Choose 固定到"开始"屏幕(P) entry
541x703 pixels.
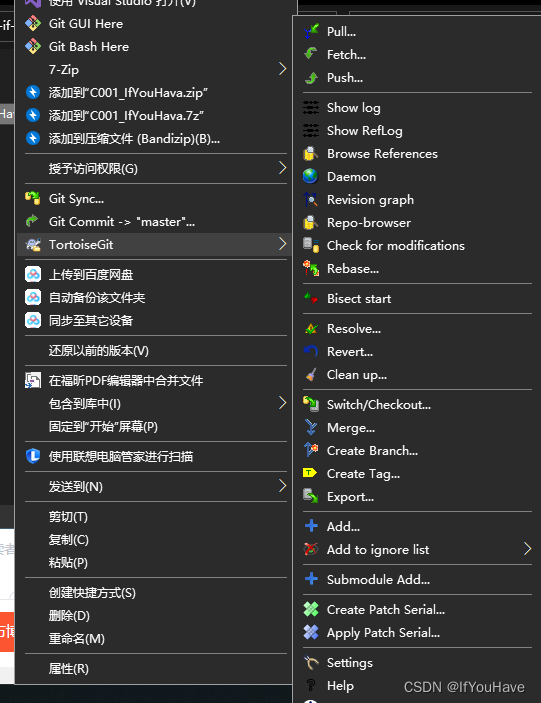pos(155,426)
